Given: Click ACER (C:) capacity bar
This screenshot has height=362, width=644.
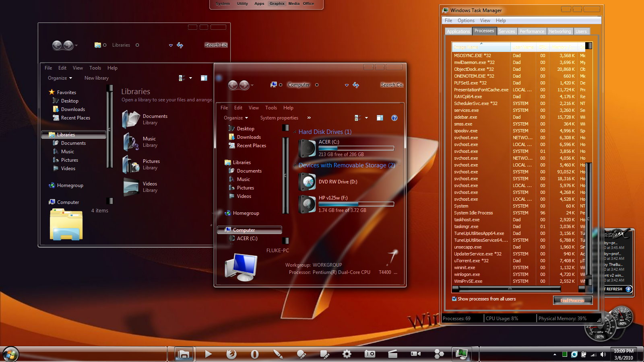Looking at the screenshot, I should pos(356,148).
